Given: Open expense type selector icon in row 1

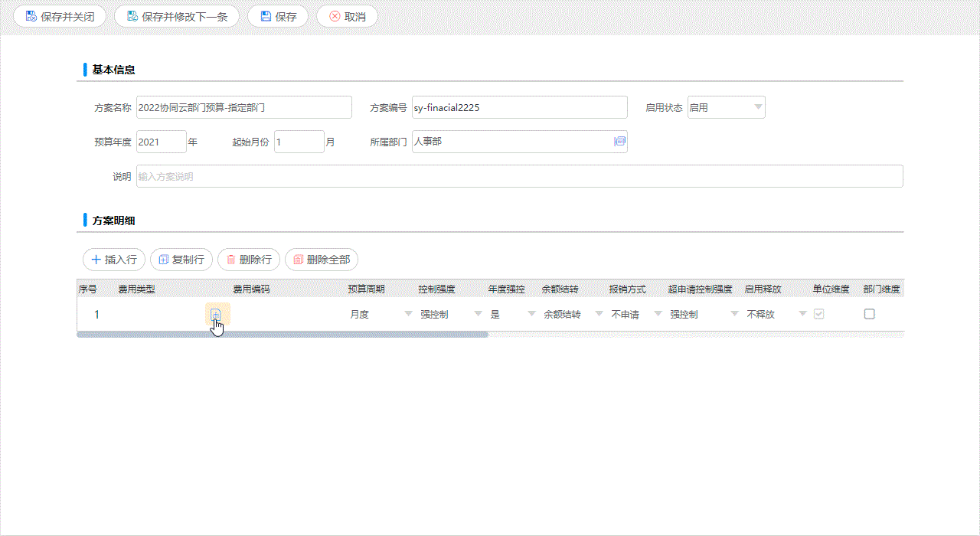Looking at the screenshot, I should 216,314.
